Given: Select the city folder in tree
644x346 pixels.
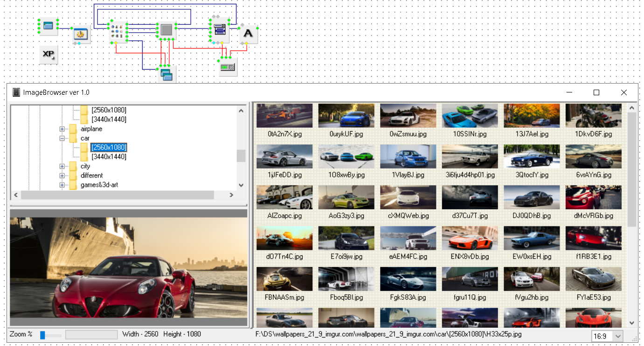Looking at the screenshot, I should click(x=85, y=166).
